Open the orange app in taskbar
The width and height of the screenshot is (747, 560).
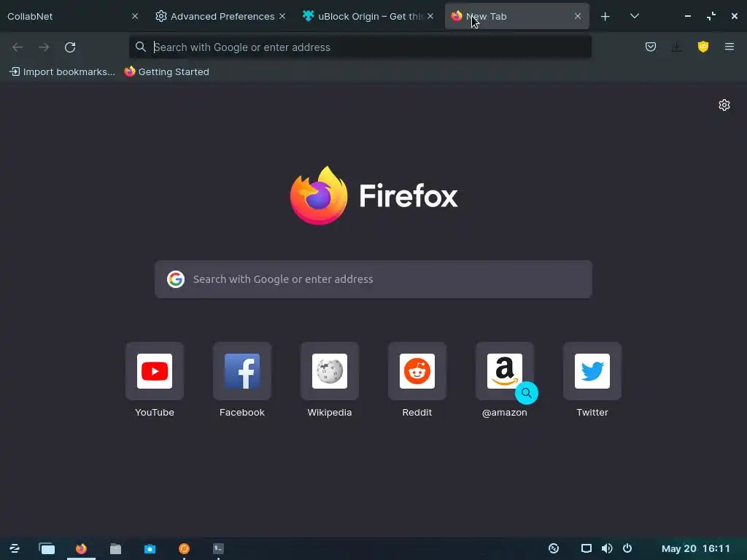pos(184,548)
